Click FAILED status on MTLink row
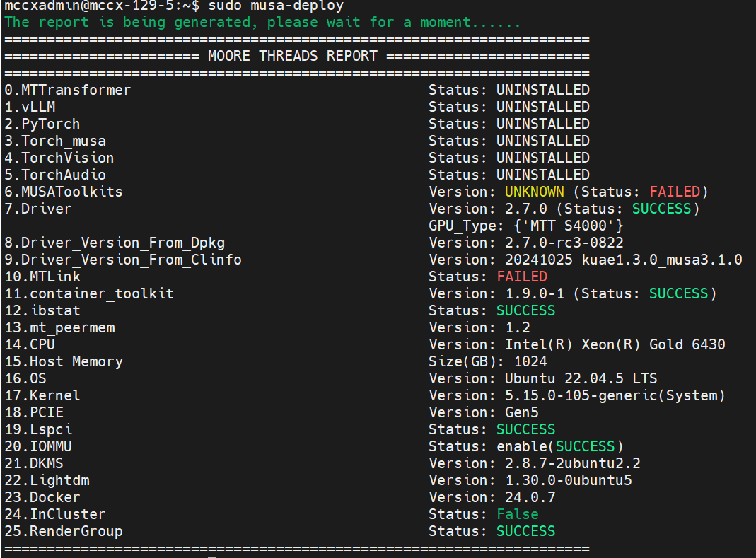 coord(522,277)
